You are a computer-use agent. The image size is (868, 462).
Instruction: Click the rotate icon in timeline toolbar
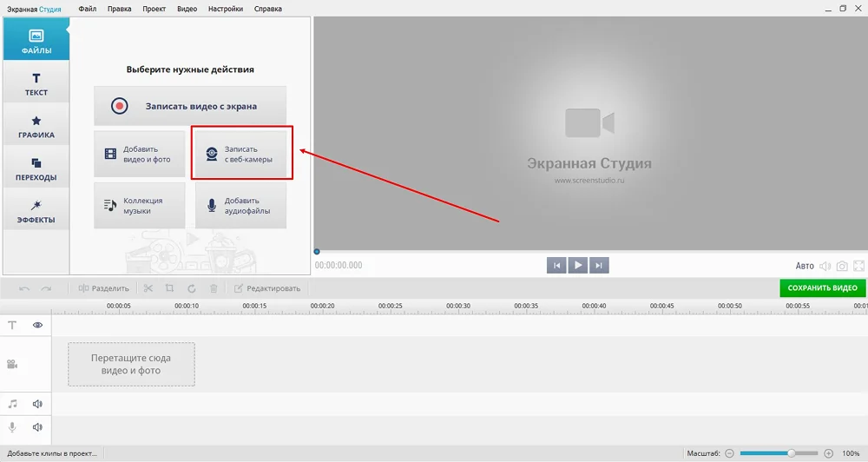tap(191, 288)
